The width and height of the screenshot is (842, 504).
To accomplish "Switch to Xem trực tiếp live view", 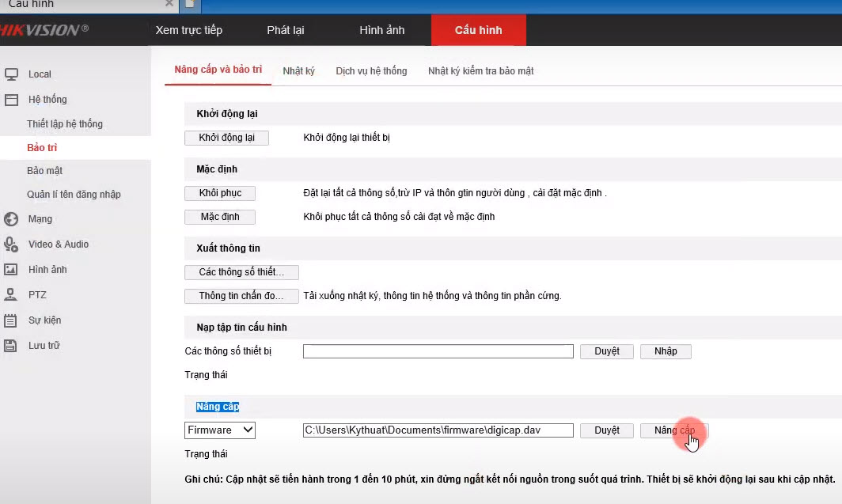I will click(189, 30).
